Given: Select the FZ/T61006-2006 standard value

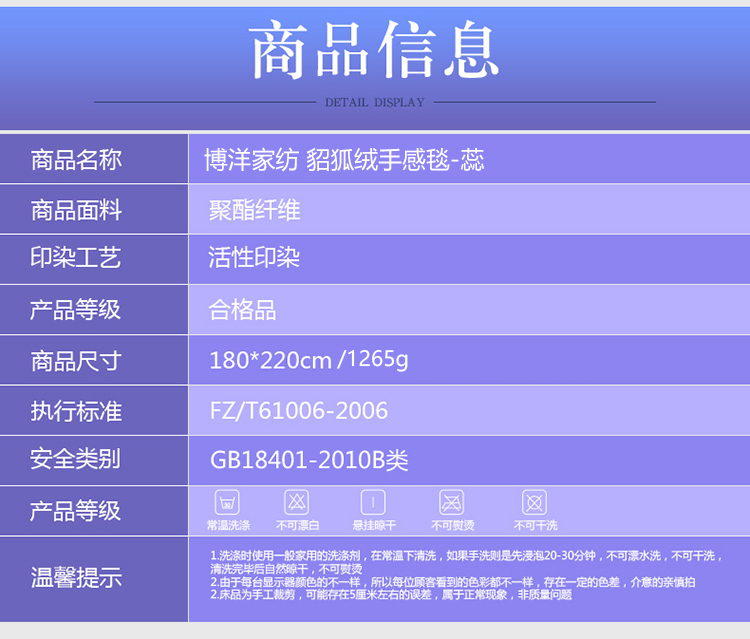Looking at the screenshot, I should [299, 411].
